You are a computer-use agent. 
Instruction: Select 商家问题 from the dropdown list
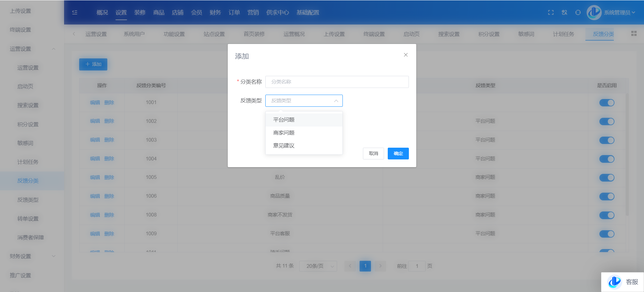[284, 133]
